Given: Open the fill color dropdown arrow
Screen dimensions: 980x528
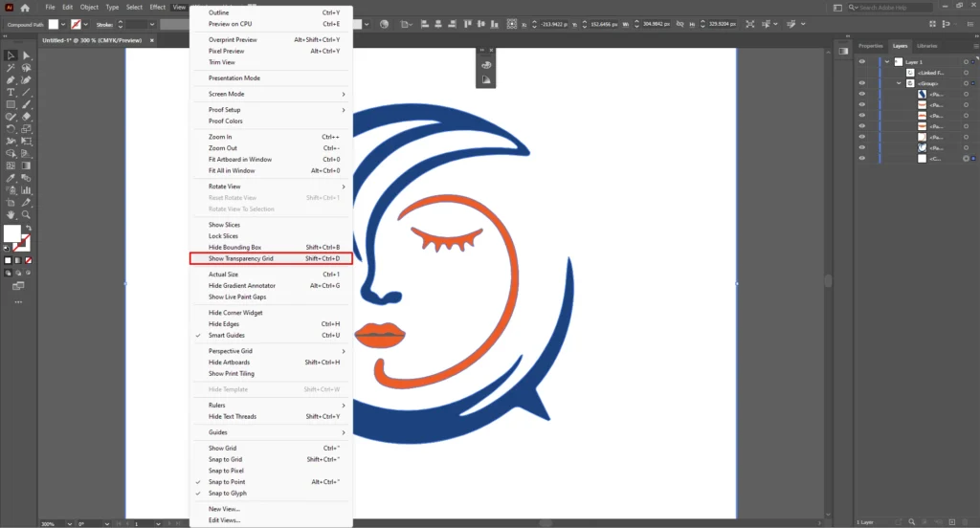Looking at the screenshot, I should click(x=63, y=24).
